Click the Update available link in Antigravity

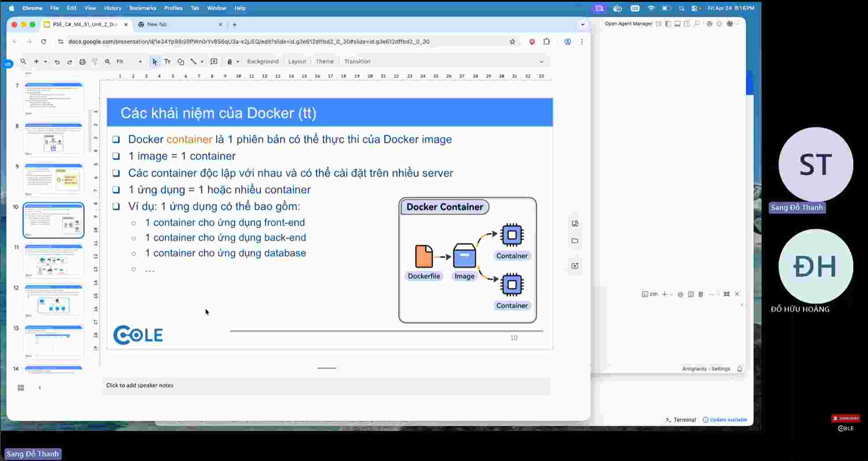tap(725, 420)
